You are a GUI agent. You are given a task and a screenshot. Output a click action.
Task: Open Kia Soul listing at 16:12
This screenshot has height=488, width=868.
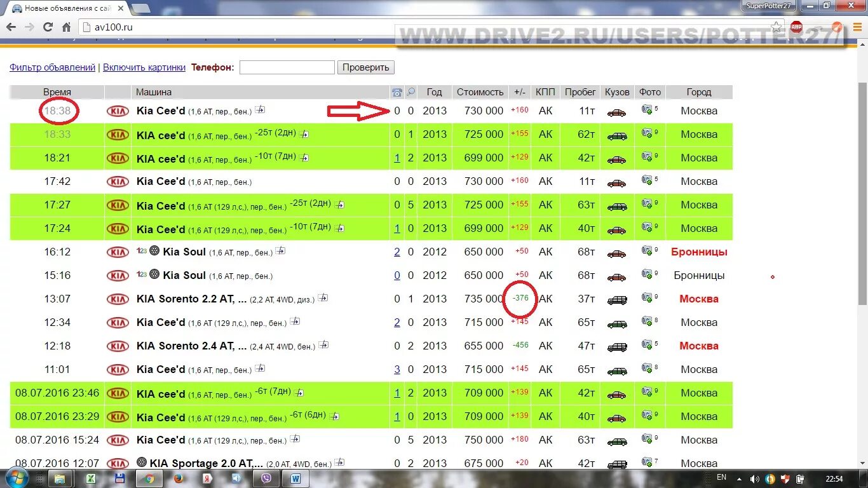(x=184, y=252)
